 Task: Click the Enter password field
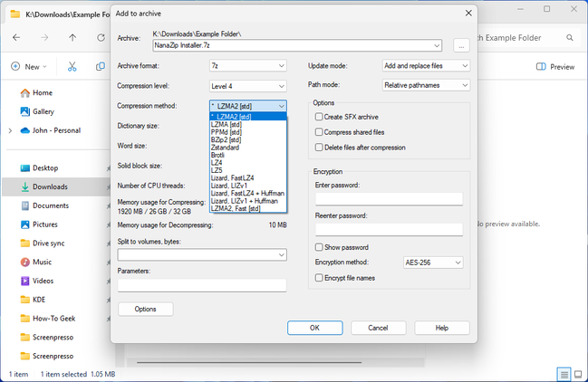[389, 199]
